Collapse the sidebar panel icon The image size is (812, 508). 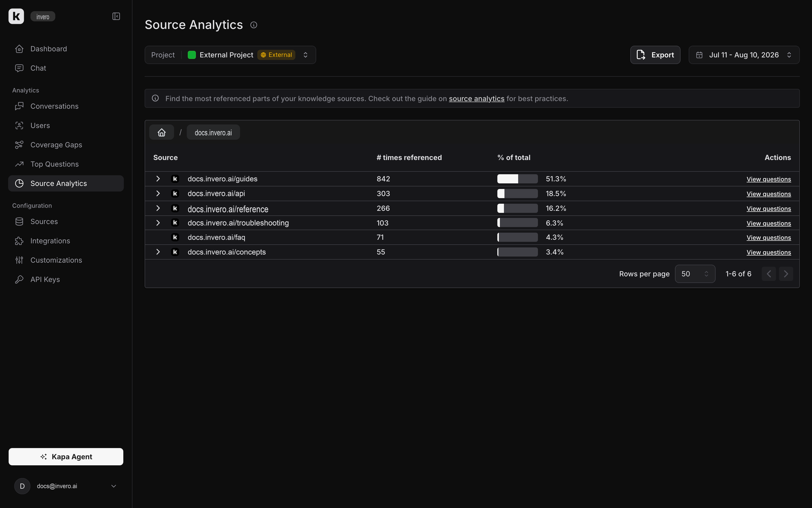(116, 16)
